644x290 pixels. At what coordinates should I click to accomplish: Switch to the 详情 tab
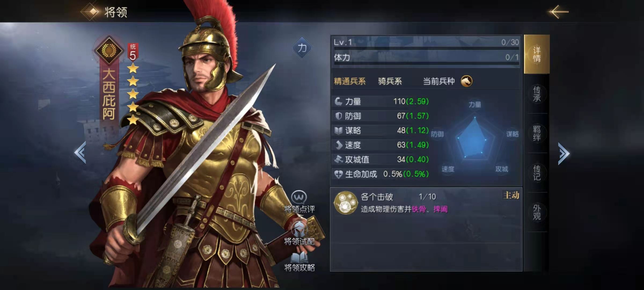pos(537,54)
